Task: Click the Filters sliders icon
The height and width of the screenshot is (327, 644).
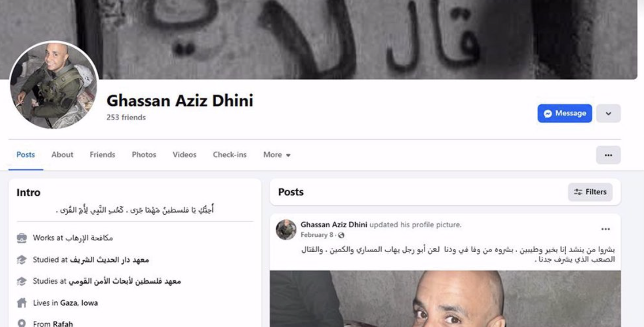Action: pos(578,192)
